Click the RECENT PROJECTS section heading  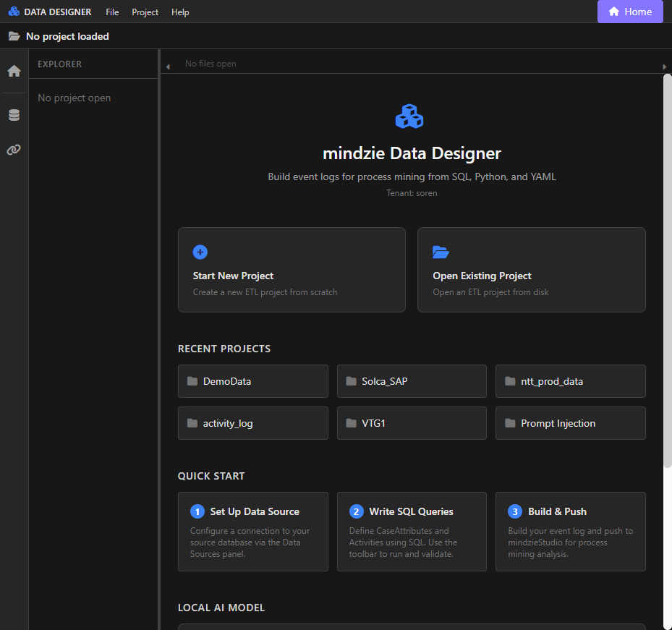(224, 349)
